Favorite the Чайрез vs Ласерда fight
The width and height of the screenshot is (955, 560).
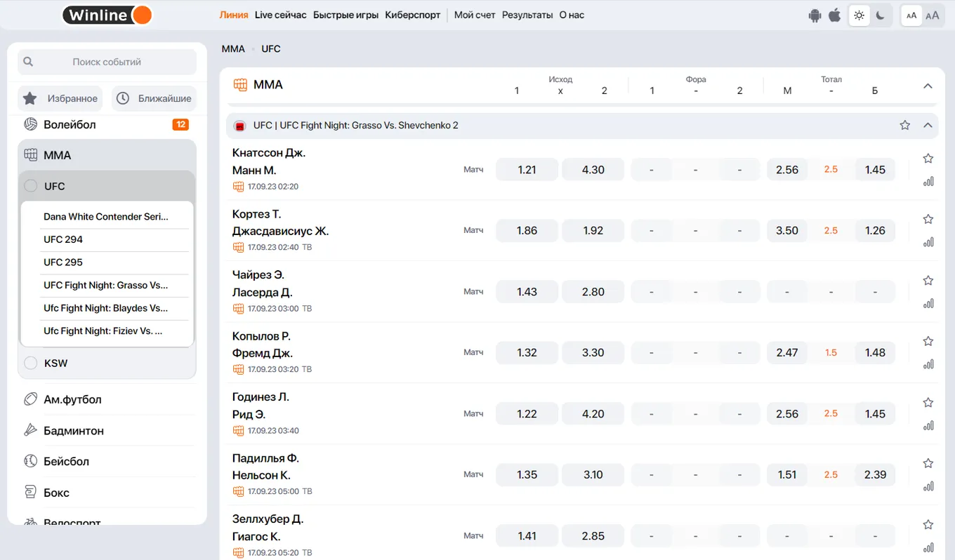point(928,281)
